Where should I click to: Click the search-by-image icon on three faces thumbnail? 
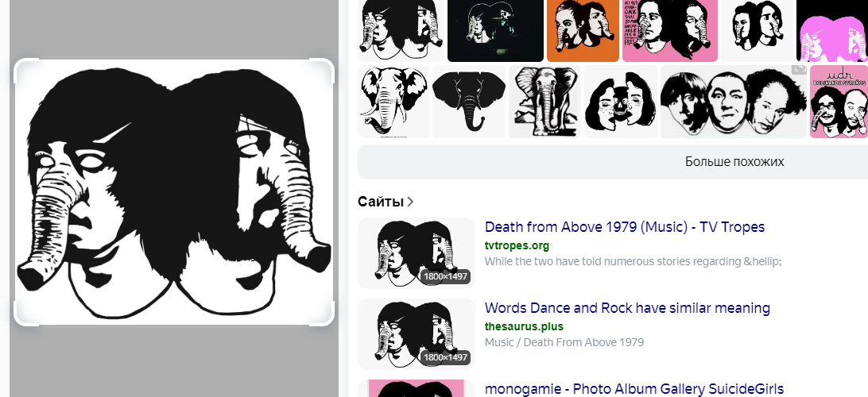pos(799,70)
